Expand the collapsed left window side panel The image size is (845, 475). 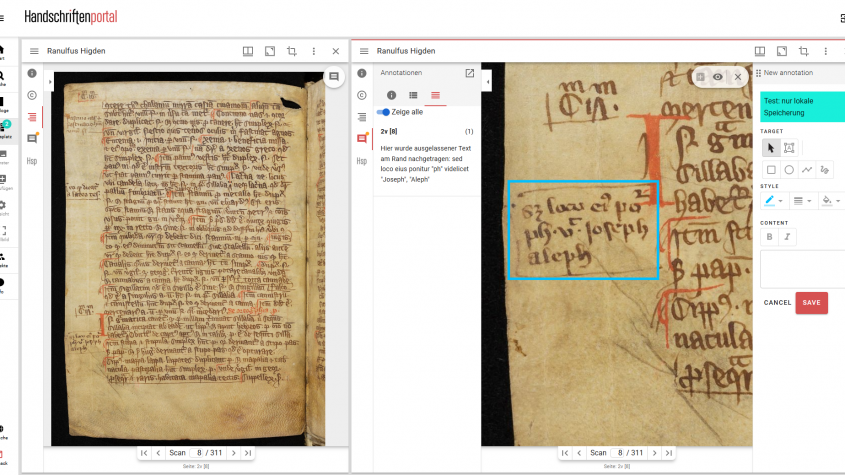pos(50,82)
